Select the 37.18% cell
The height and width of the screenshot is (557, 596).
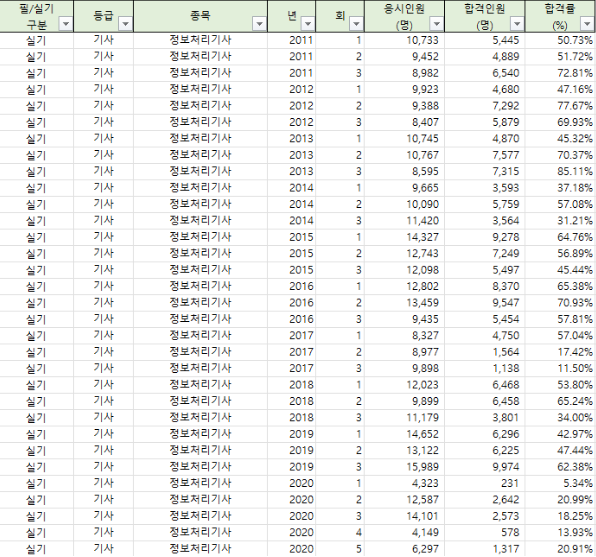(560, 188)
